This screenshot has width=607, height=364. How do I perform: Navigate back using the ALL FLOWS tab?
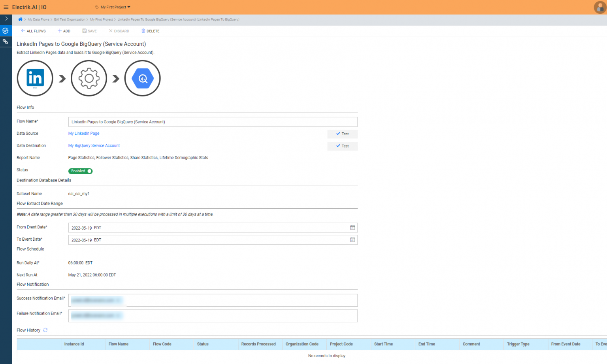point(33,31)
